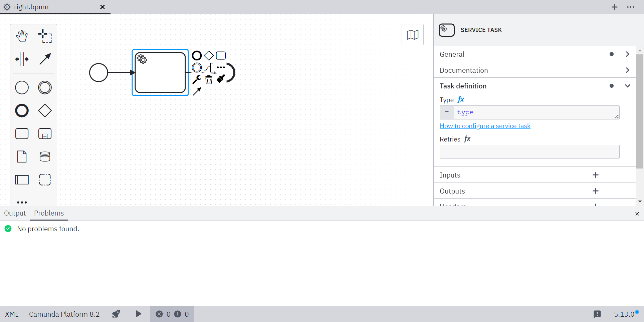Collapse the Task definition section
This screenshot has width=644, height=322.
[628, 86]
